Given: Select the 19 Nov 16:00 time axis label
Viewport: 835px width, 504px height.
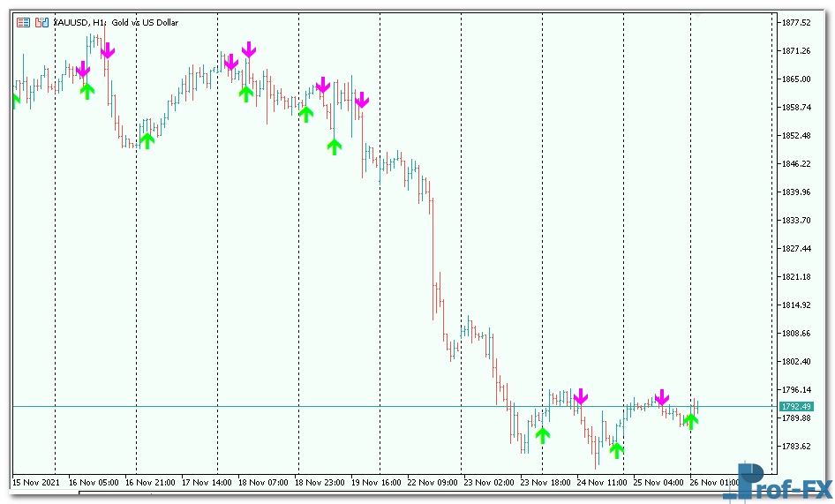Looking at the screenshot, I should click(x=377, y=483).
